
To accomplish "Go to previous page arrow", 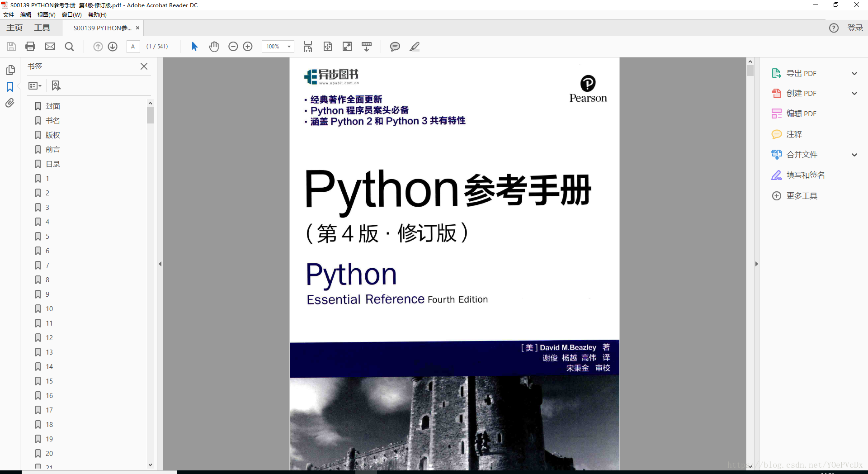I will (x=98, y=47).
